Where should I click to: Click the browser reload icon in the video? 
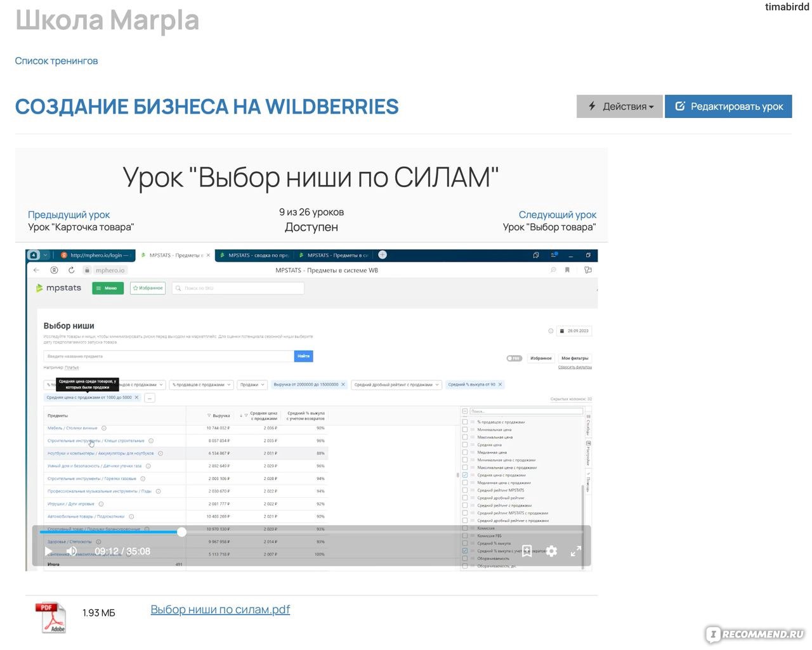point(71,270)
